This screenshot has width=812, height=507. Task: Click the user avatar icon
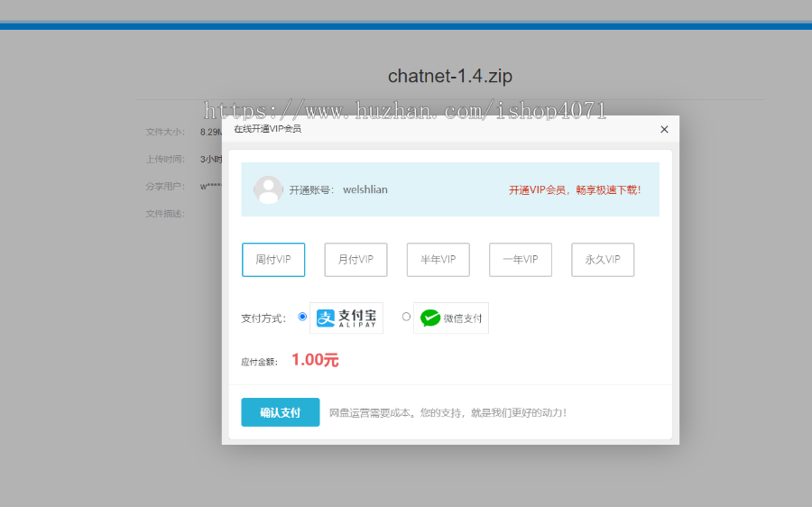pyautogui.click(x=268, y=189)
